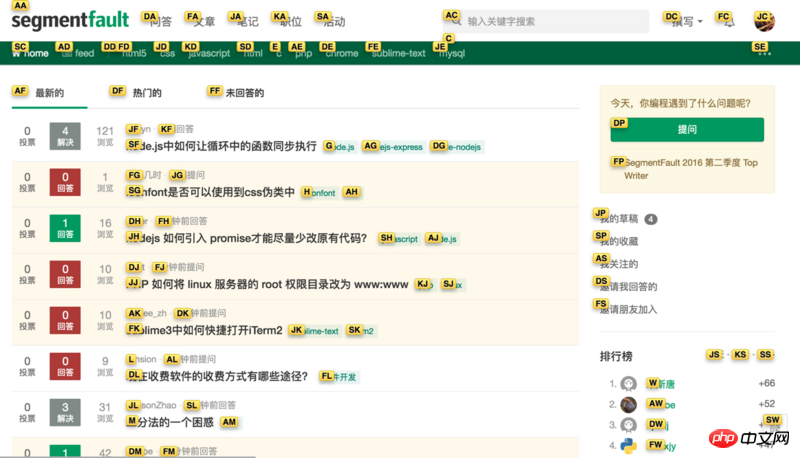Open the question 如何快捷打开iTerm2
This screenshot has height=458, width=800.
tap(204, 330)
